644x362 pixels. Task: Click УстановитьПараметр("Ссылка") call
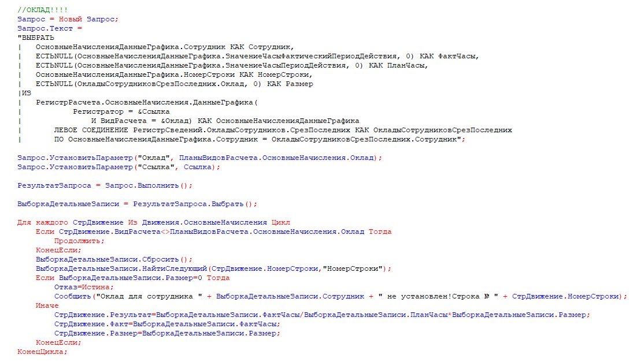[119, 167]
